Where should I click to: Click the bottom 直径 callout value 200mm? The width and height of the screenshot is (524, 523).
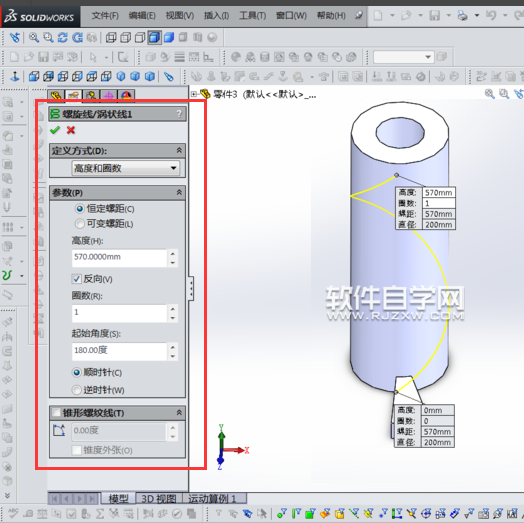coord(437,442)
